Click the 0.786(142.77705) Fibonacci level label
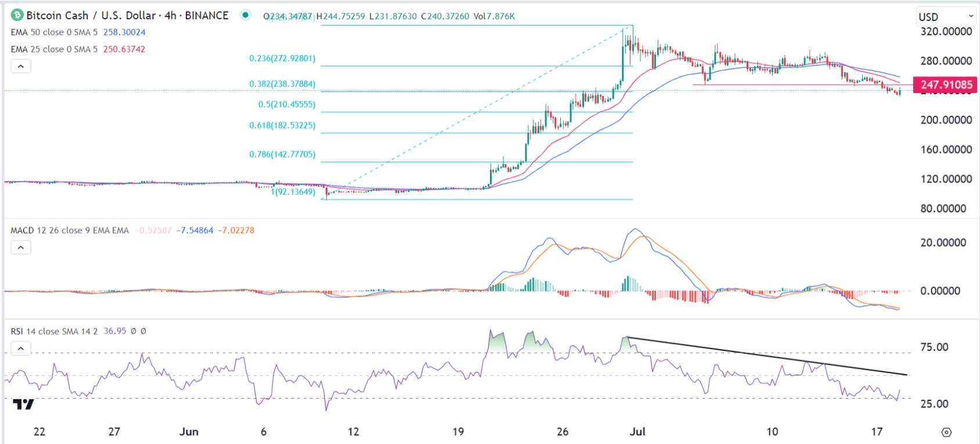 coord(282,155)
